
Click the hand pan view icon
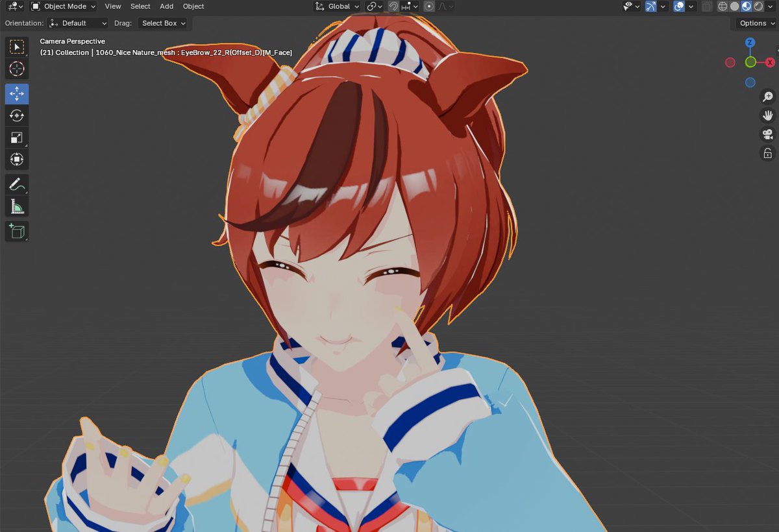pyautogui.click(x=768, y=115)
